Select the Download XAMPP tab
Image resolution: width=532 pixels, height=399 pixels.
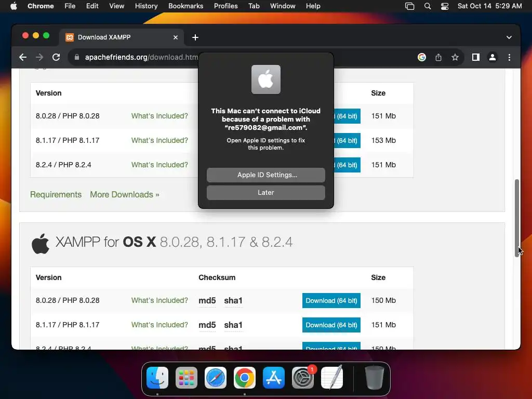pos(122,37)
